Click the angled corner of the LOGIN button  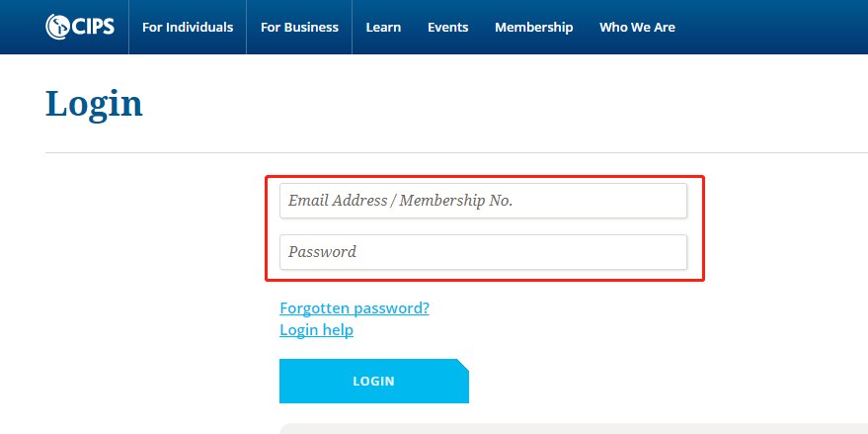click(462, 368)
